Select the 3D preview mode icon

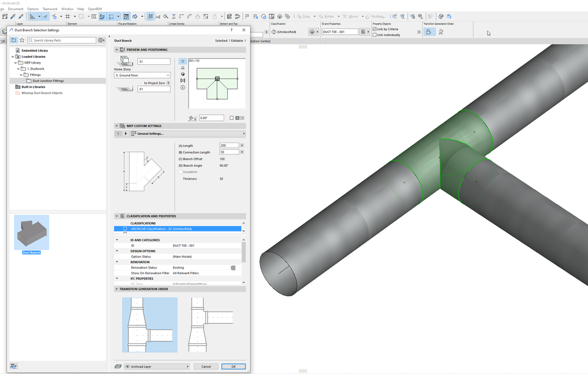click(182, 74)
